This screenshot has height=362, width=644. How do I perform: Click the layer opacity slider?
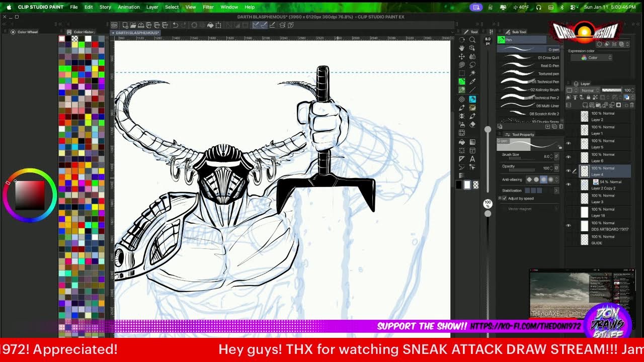point(612,90)
